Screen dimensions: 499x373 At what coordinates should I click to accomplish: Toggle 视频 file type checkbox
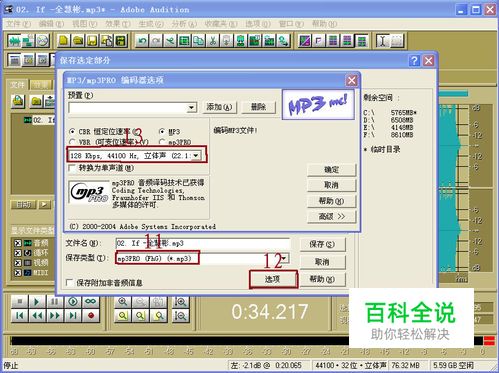18,263
